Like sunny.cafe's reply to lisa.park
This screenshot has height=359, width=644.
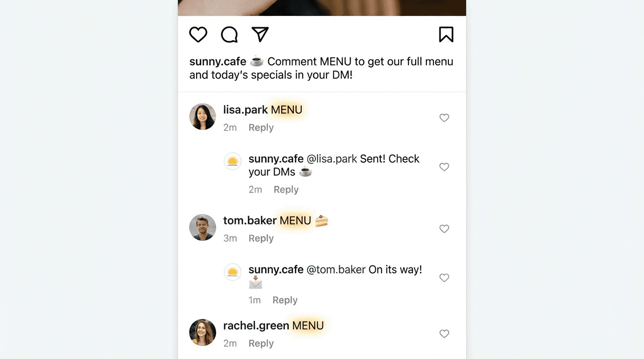pyautogui.click(x=444, y=167)
